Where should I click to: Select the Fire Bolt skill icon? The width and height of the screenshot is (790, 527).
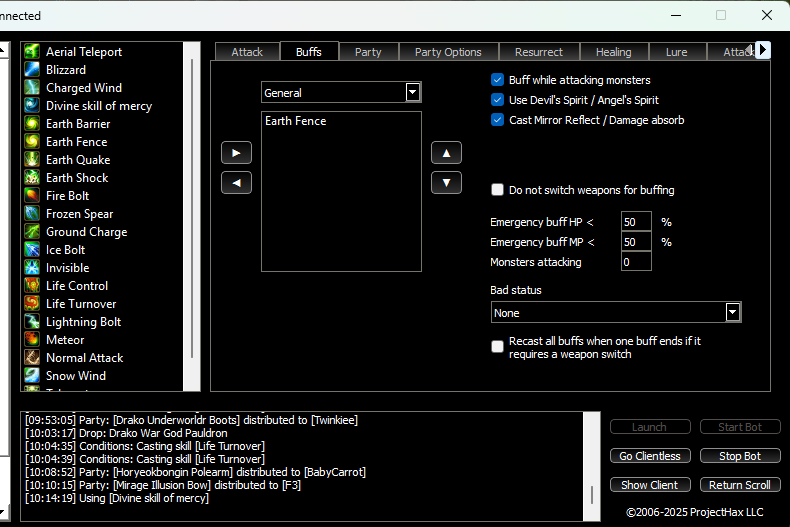(32, 196)
